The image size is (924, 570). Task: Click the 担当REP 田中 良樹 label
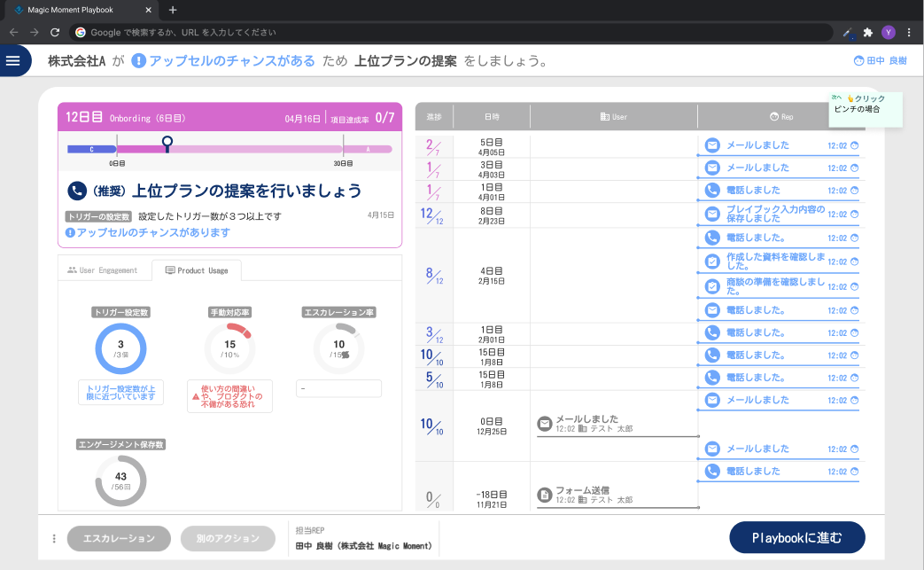[x=363, y=538]
